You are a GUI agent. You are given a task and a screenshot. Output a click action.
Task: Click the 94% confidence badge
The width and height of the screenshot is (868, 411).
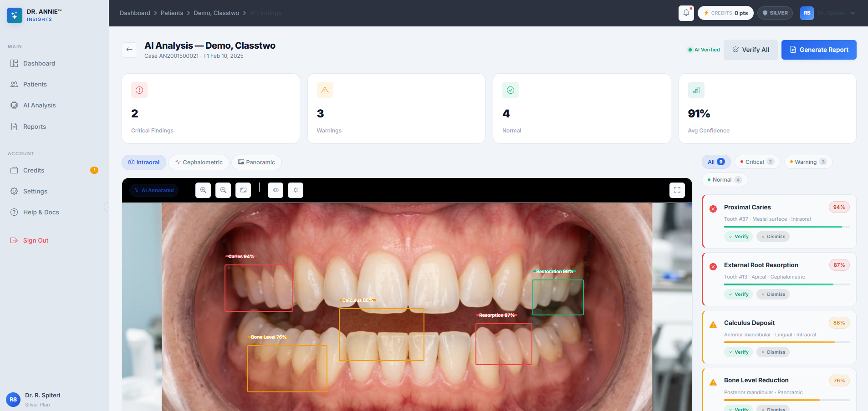click(x=839, y=207)
